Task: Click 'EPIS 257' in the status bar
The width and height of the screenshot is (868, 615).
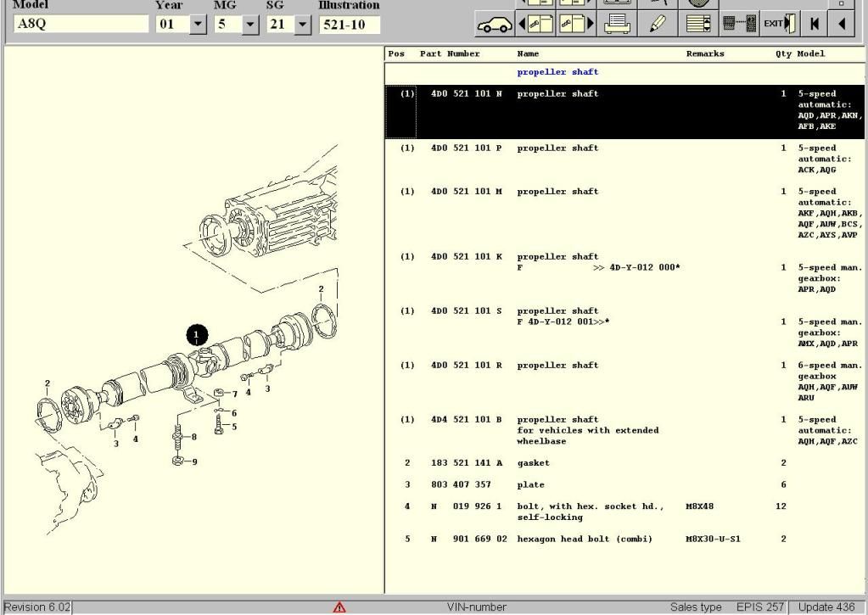Action: coord(760,607)
